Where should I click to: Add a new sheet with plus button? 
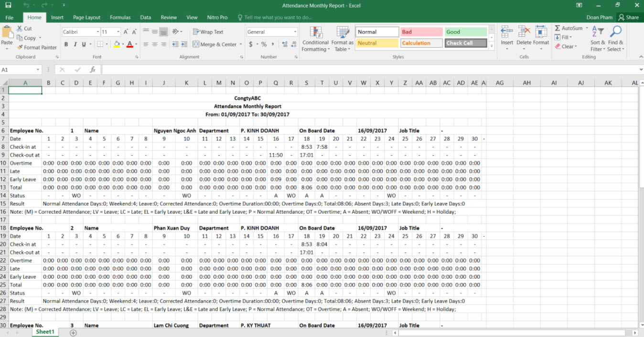click(x=73, y=333)
